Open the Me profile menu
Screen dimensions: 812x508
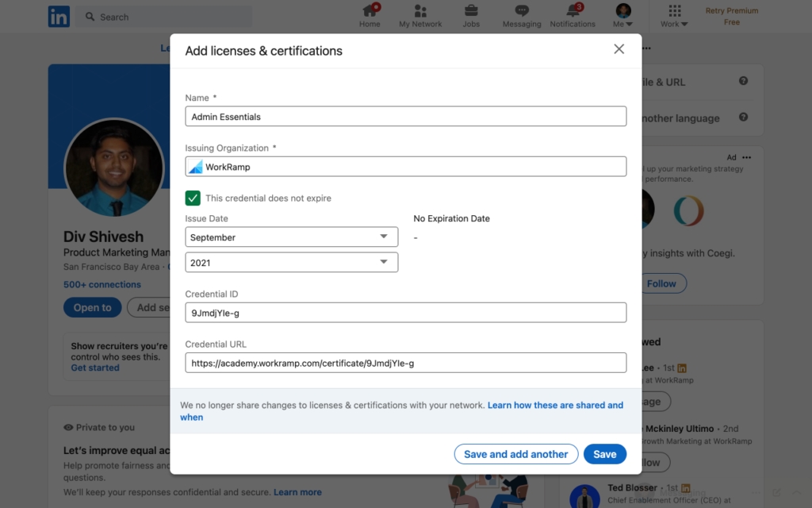[x=623, y=16]
